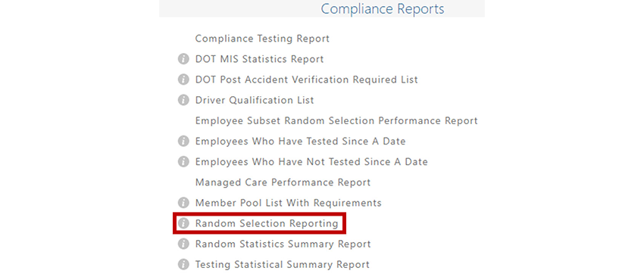Click info icon beside DOT MIS Statistics Report
The height and width of the screenshot is (277, 644).
183,59
